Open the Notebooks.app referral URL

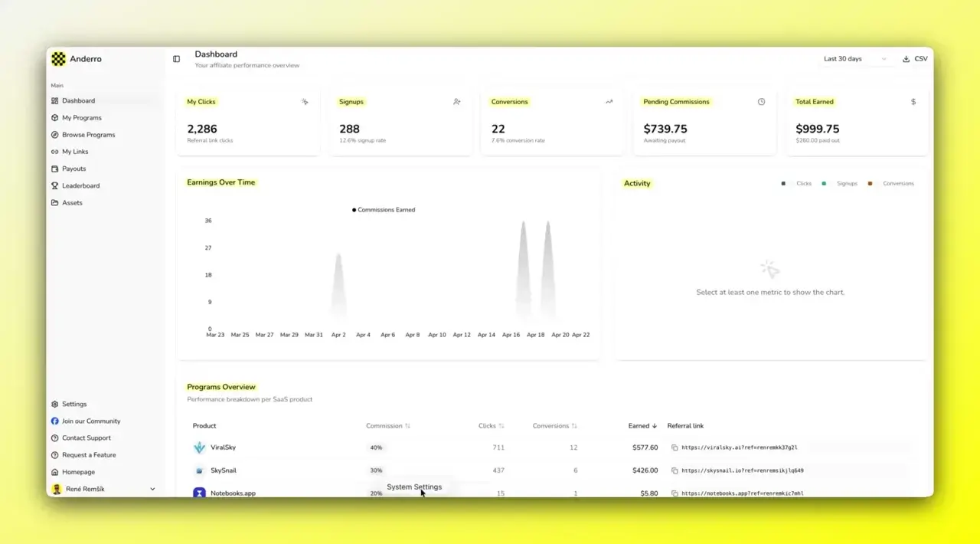pos(743,493)
